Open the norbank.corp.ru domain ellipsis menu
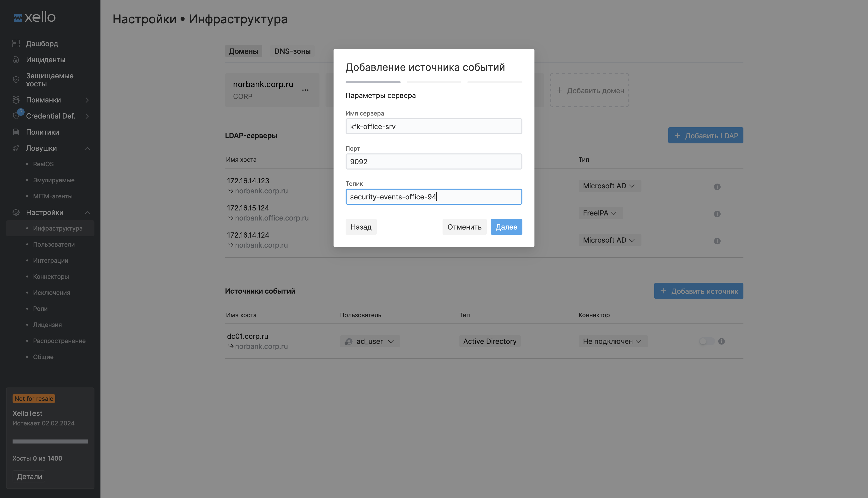Image resolution: width=868 pixels, height=498 pixels. coord(305,90)
